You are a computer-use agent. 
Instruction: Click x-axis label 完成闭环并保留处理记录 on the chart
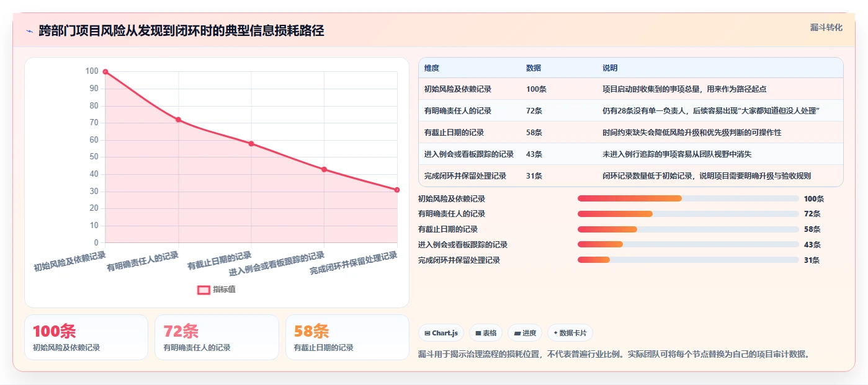[354, 263]
